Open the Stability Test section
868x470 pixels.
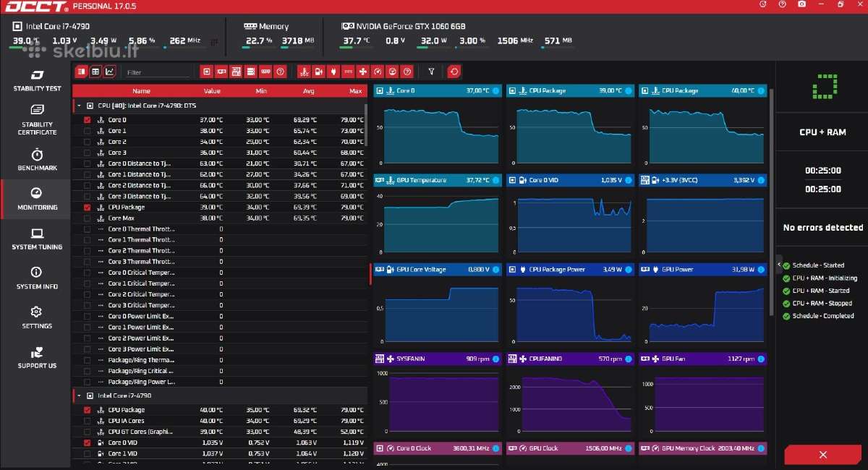[37, 80]
